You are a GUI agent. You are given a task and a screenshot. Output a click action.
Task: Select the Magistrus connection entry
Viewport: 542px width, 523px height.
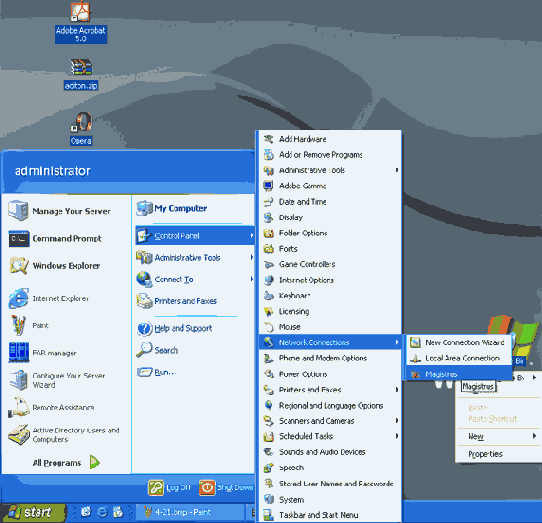pyautogui.click(x=459, y=374)
